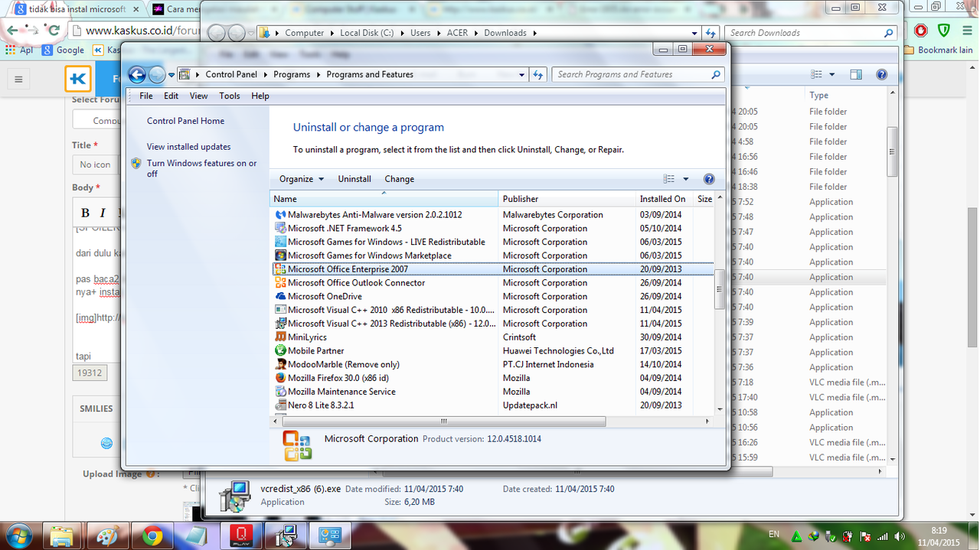
Task: Open help in Downloads Explorer window
Action: (x=881, y=75)
